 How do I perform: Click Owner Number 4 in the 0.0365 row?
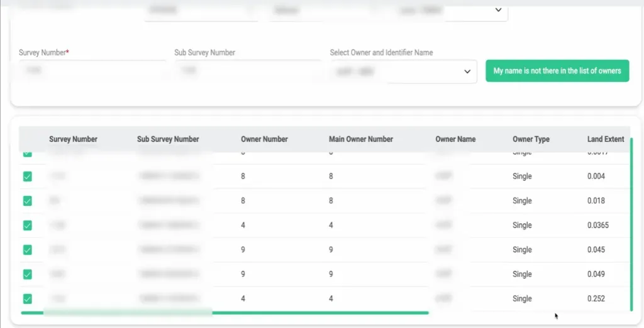243,225
